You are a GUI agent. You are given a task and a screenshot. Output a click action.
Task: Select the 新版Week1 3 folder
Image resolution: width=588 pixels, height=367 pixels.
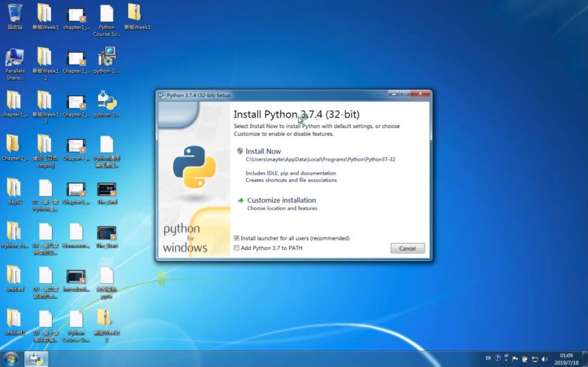coord(45,107)
